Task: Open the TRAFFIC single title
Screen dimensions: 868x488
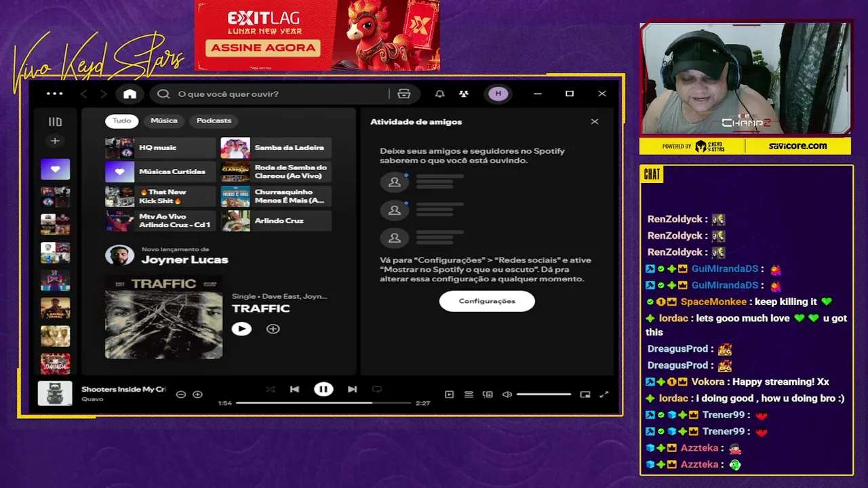Action: pyautogui.click(x=260, y=308)
